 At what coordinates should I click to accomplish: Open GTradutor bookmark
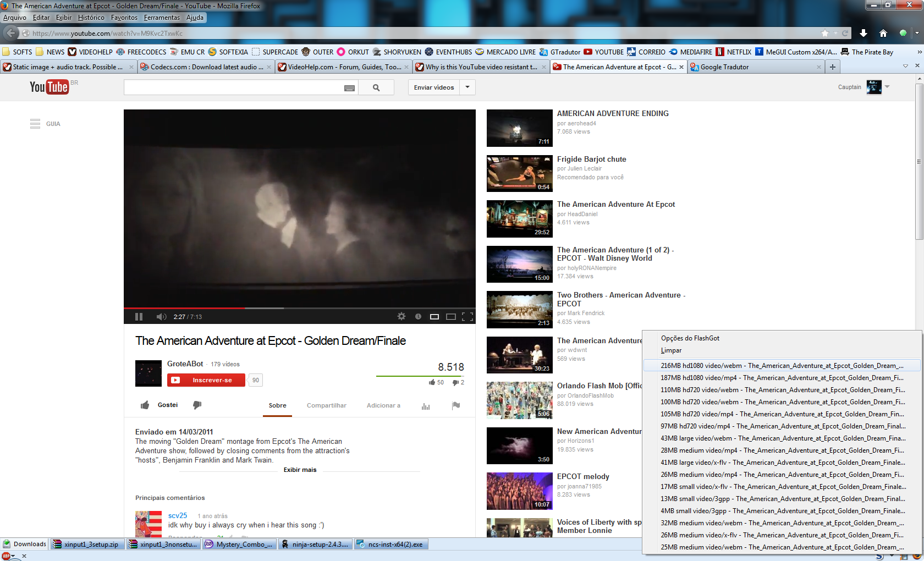coord(560,52)
